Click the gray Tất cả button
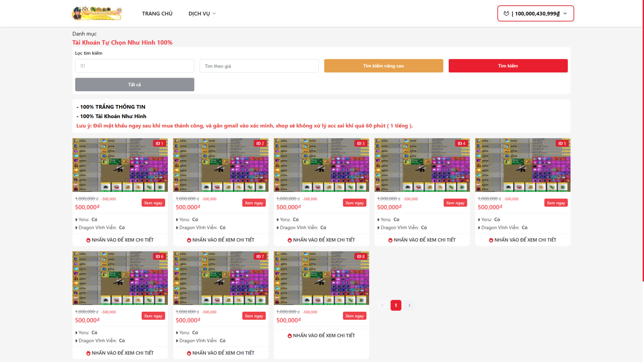 pos(135,84)
